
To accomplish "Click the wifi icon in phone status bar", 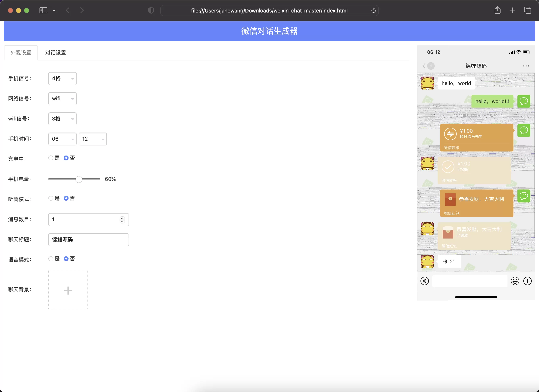I will point(519,52).
